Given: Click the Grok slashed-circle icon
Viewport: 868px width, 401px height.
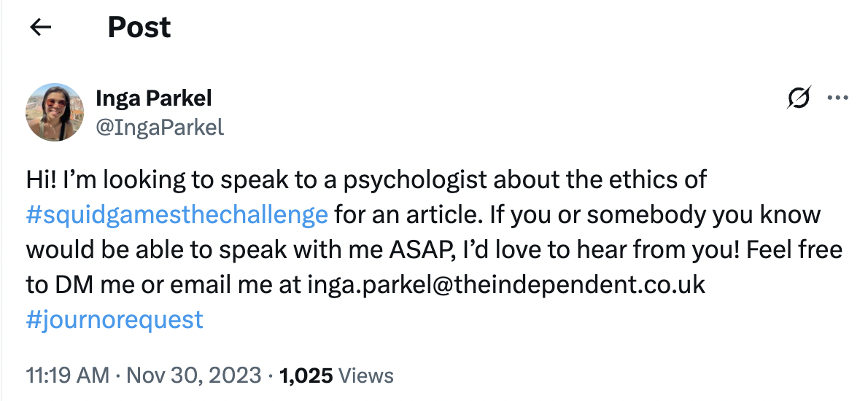Looking at the screenshot, I should tap(799, 98).
